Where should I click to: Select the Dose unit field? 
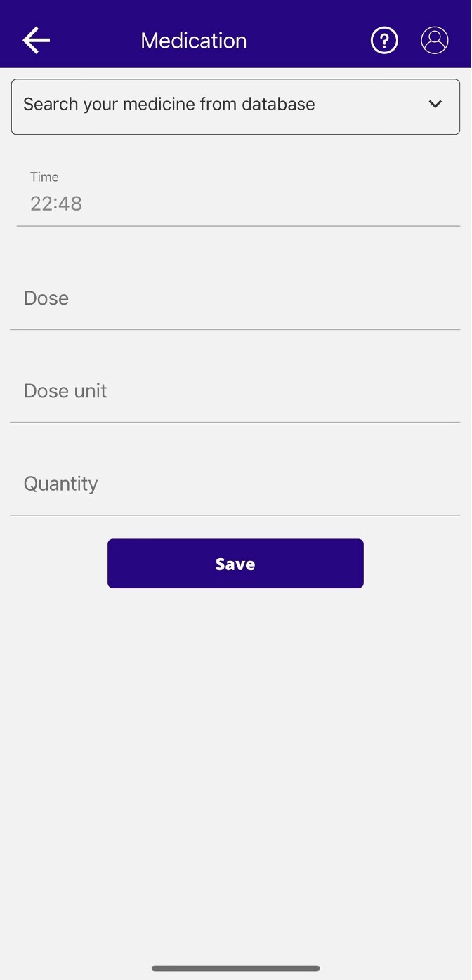tap(235, 391)
